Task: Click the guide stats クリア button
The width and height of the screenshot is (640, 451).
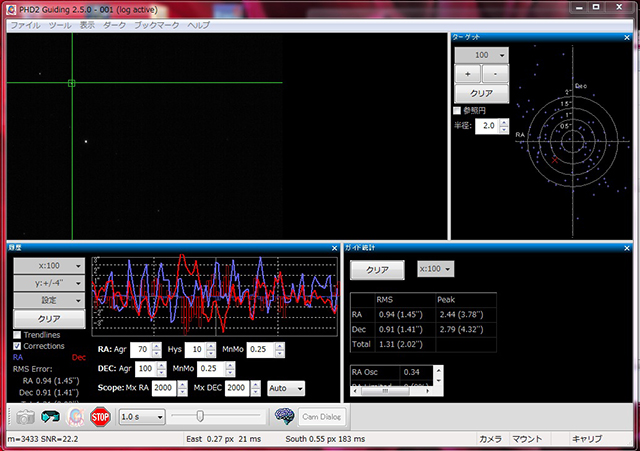Action: click(377, 270)
